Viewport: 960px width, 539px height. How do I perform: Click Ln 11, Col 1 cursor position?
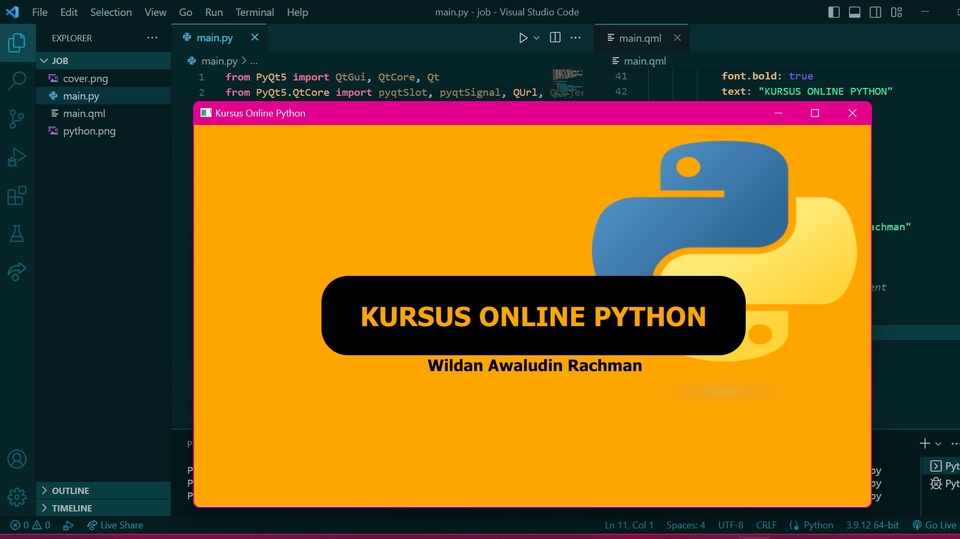coord(629,525)
